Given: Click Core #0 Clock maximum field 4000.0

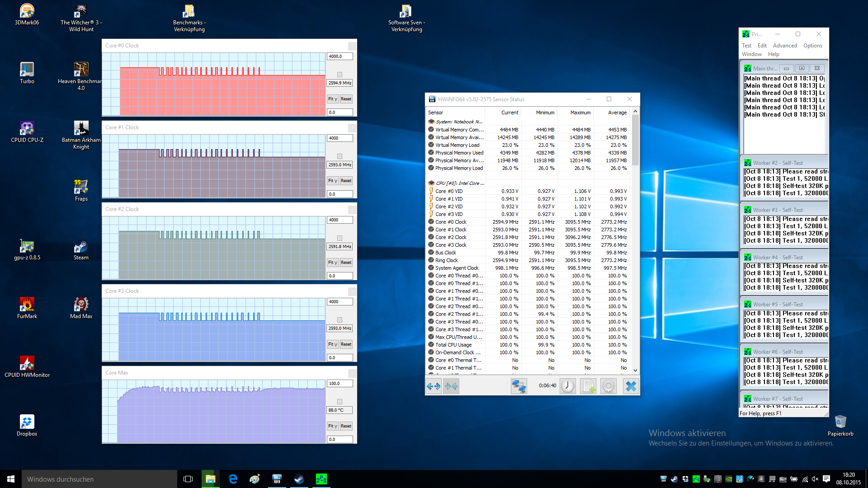Looking at the screenshot, I should pos(340,56).
